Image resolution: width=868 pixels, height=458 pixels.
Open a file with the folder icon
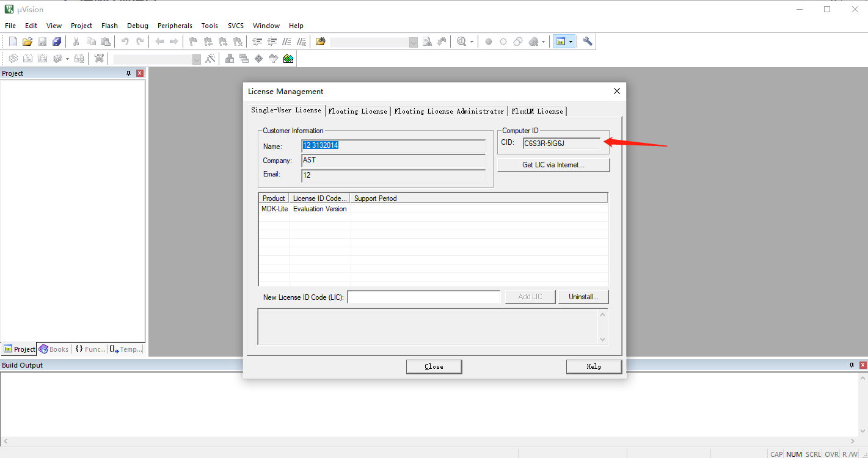(27, 42)
